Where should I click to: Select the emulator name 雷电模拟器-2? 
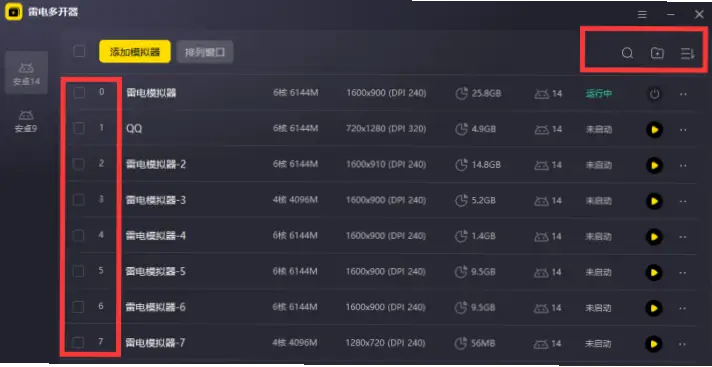point(156,164)
